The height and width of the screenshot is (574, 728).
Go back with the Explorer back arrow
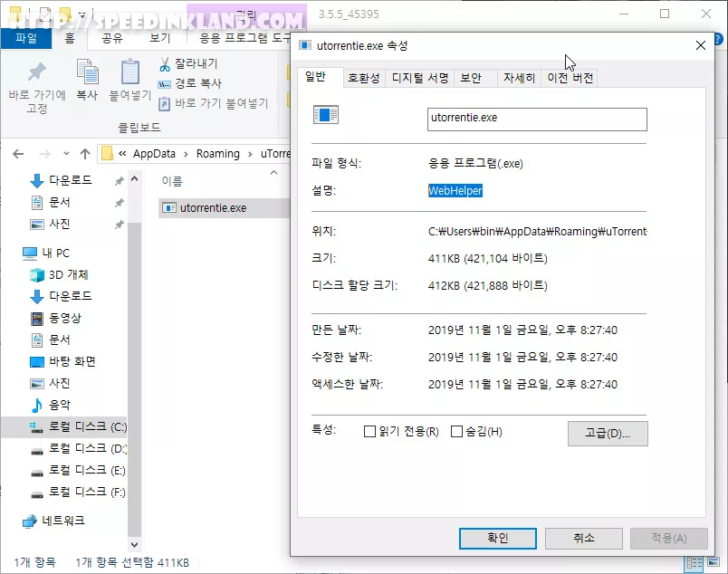click(x=18, y=154)
